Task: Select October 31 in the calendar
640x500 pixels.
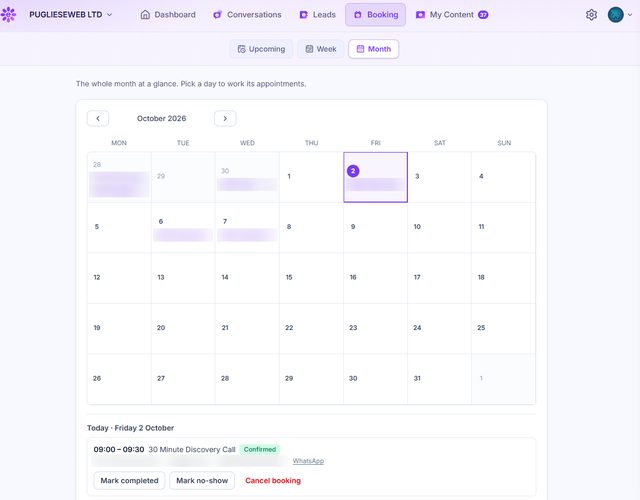Action: (x=440, y=380)
